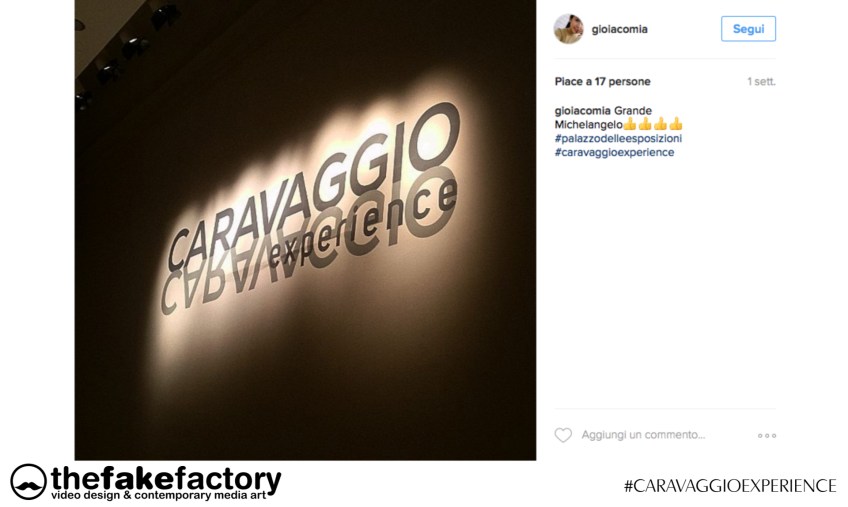The image size is (848, 507).
Task: Click the heart like icon
Action: 563,435
